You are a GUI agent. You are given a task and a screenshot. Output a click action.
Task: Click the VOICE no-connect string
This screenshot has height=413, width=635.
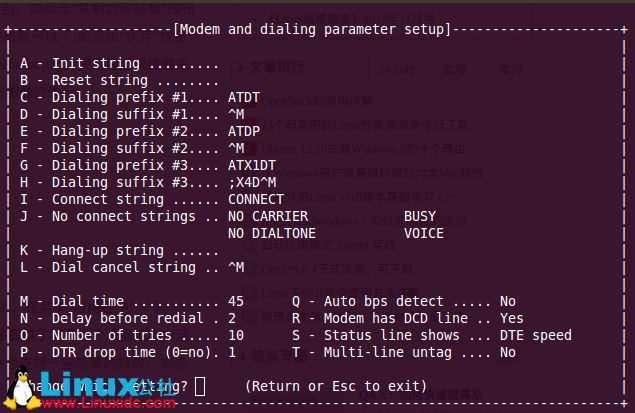click(424, 233)
